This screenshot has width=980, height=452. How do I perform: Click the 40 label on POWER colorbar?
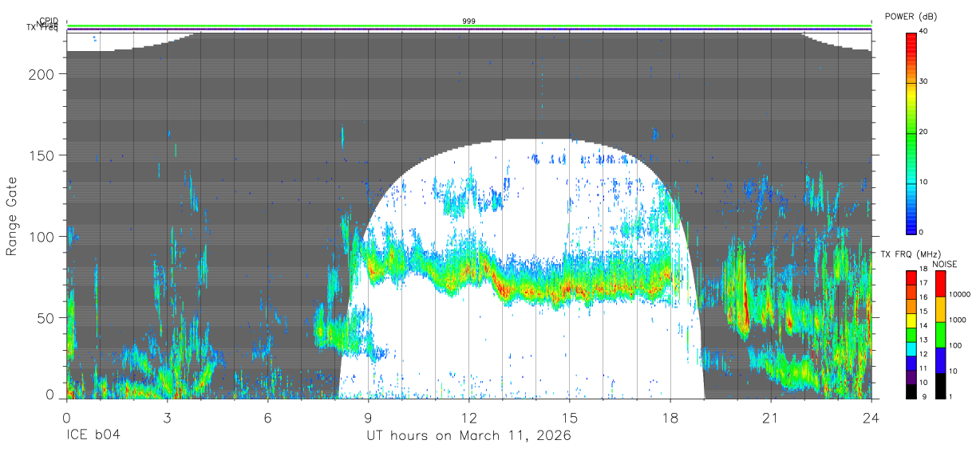924,31
